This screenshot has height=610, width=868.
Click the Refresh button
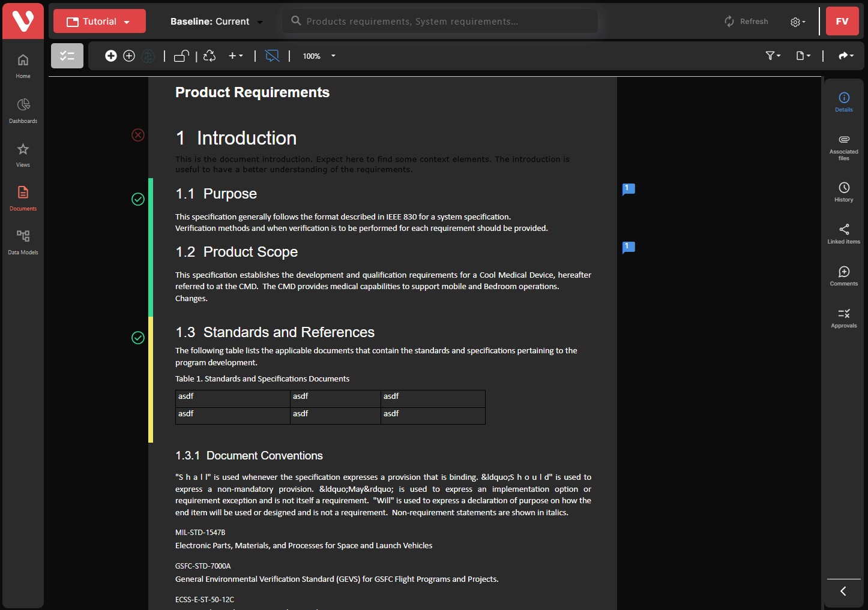[x=746, y=22]
